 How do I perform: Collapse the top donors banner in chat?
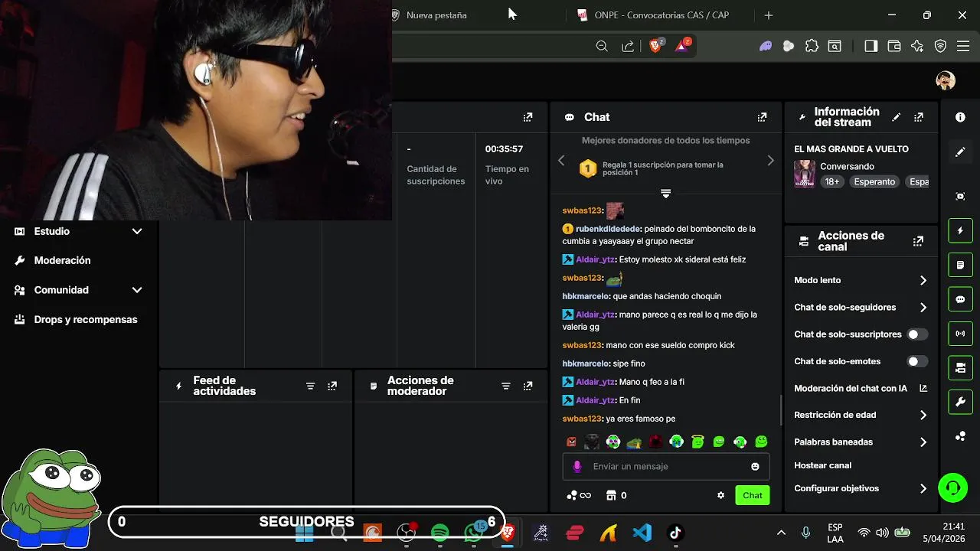tap(665, 194)
